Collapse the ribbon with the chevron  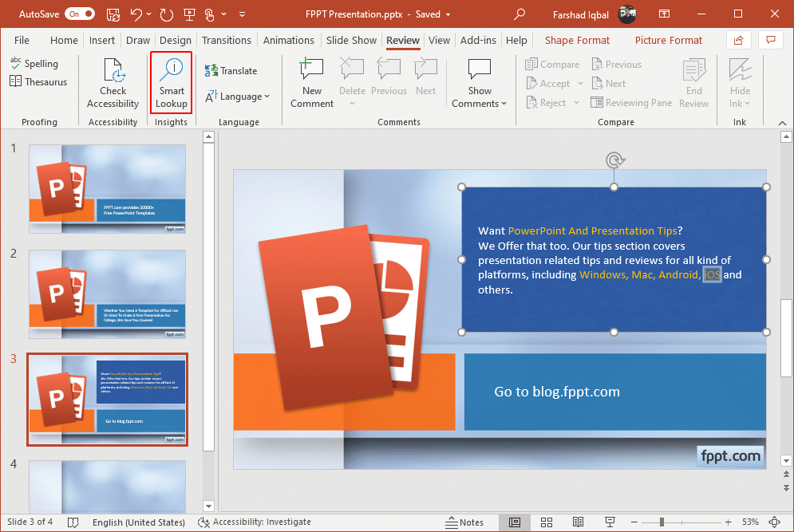tap(782, 123)
